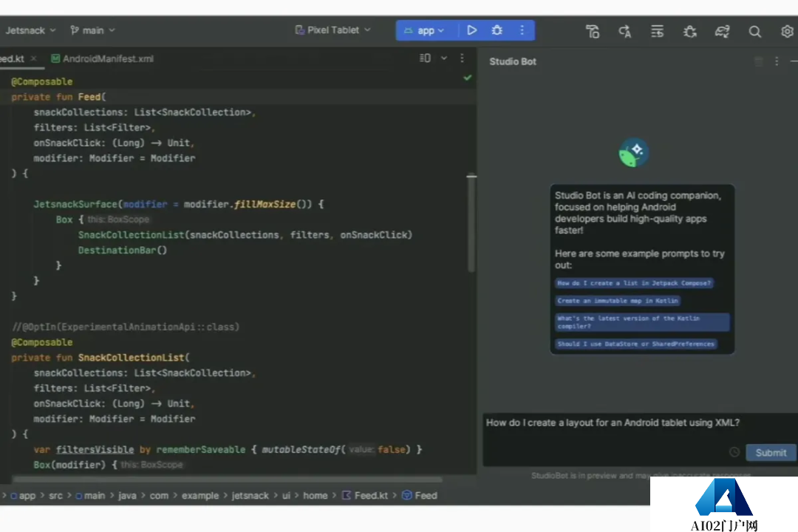This screenshot has width=798, height=532.
Task: Click the editor vertical scrollbar
Action: pos(471,224)
